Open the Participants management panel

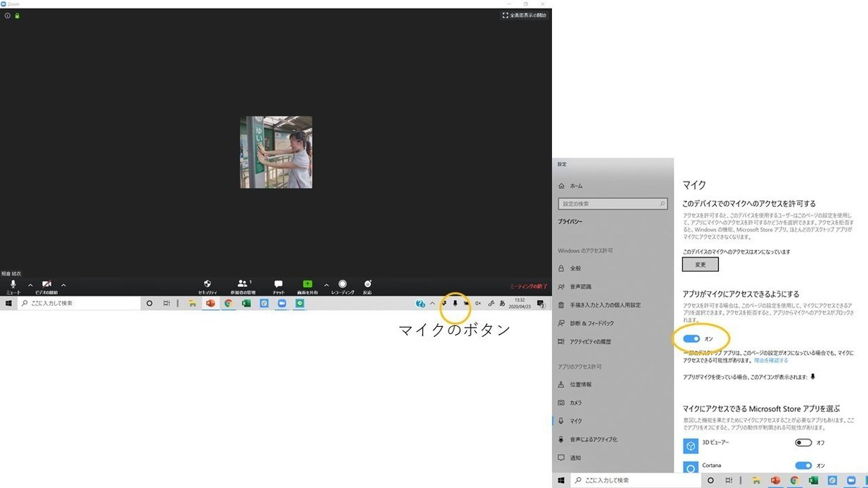[244, 284]
